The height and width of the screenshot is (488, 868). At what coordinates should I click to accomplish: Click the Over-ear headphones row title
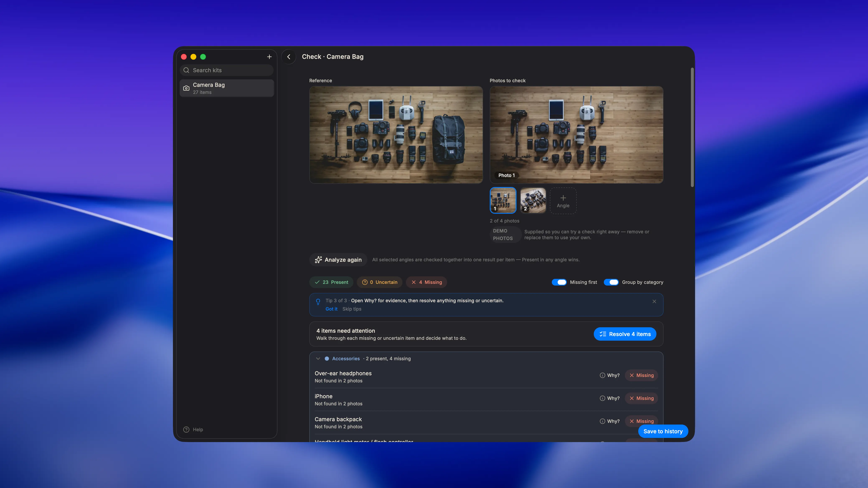click(x=343, y=373)
